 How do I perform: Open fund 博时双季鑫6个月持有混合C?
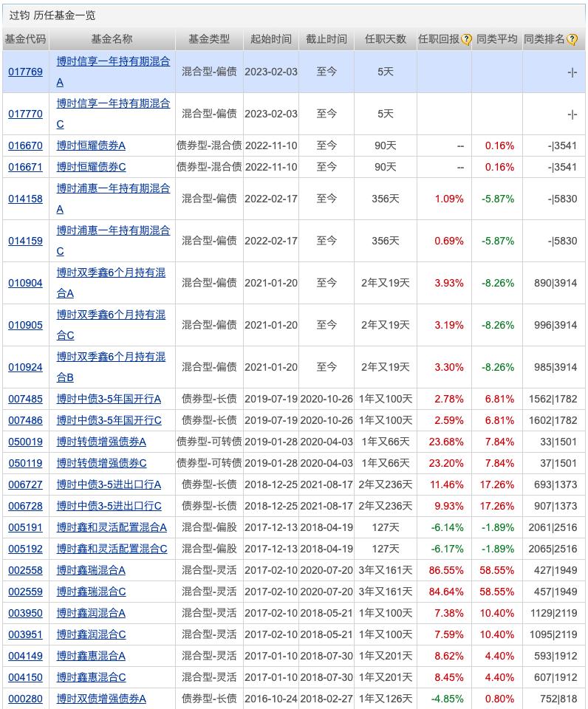pyautogui.click(x=111, y=325)
